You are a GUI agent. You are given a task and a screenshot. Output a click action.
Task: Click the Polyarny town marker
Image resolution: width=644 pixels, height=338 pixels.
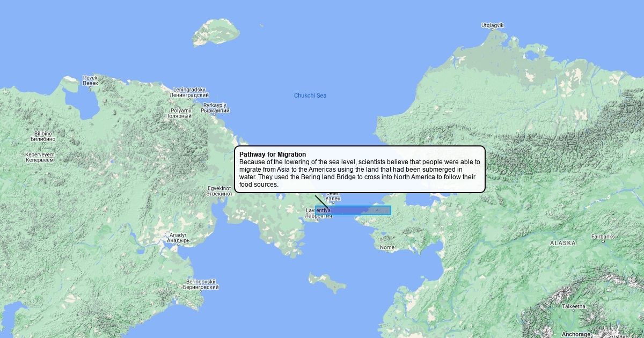pos(177,119)
